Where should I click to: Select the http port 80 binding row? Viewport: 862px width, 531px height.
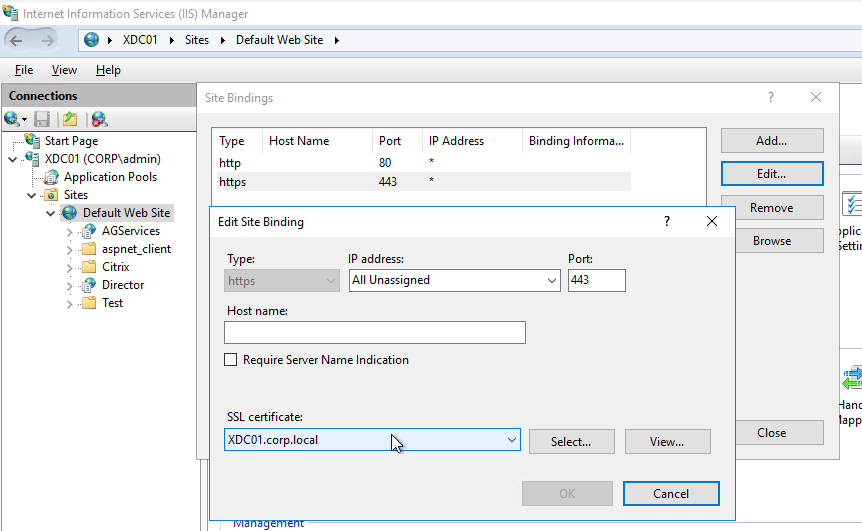tap(424, 163)
